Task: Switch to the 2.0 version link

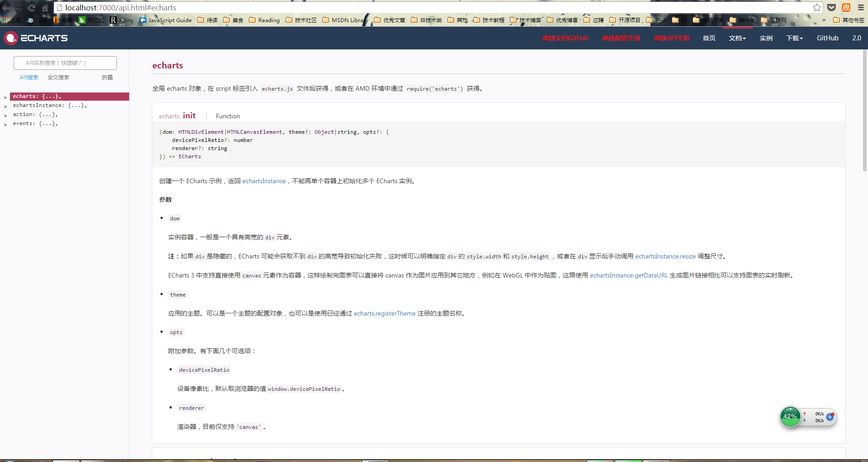Action: tap(857, 38)
